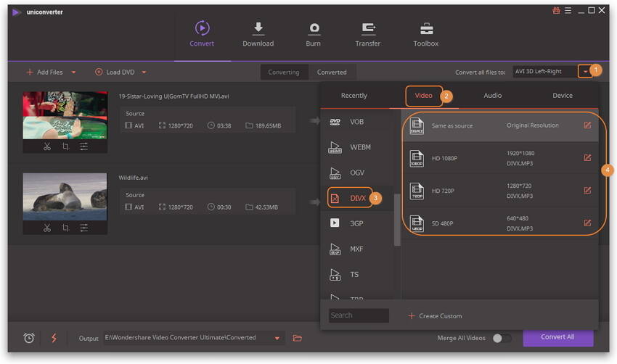This screenshot has width=617, height=364.
Task: Open effects settings for Wildlife.avi
Action: (83, 228)
